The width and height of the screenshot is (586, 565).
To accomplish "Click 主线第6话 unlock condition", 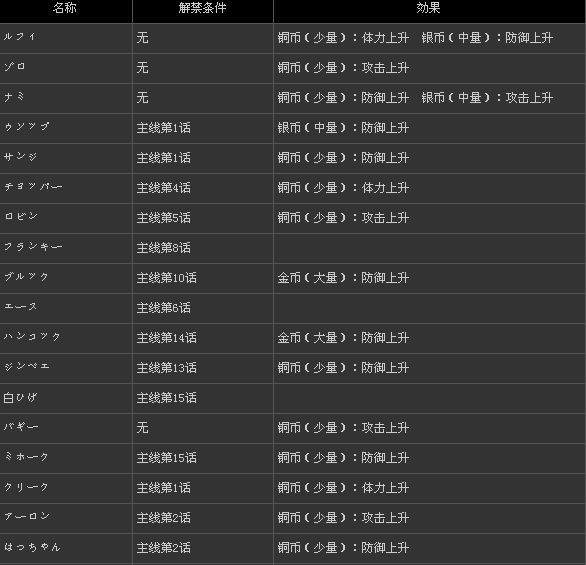I will coord(164,308).
